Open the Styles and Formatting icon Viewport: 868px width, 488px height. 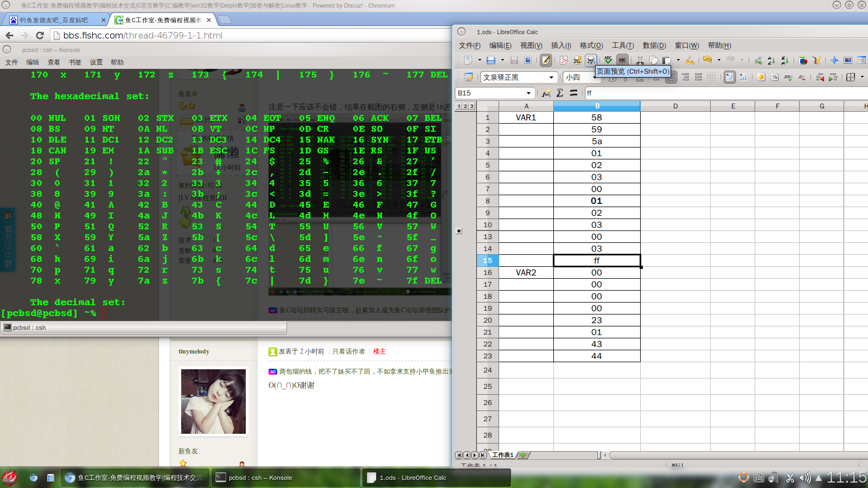(468, 77)
